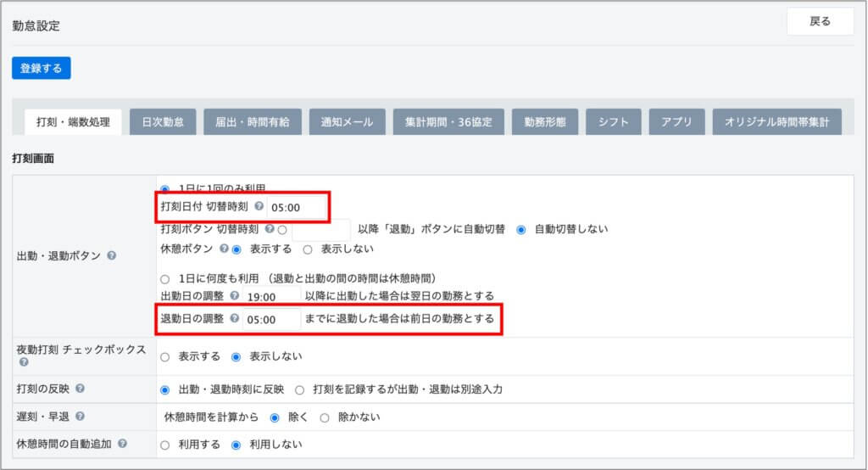The width and height of the screenshot is (868, 470).
Task: Click help icon next to 打刻の反映
Action: (x=80, y=389)
